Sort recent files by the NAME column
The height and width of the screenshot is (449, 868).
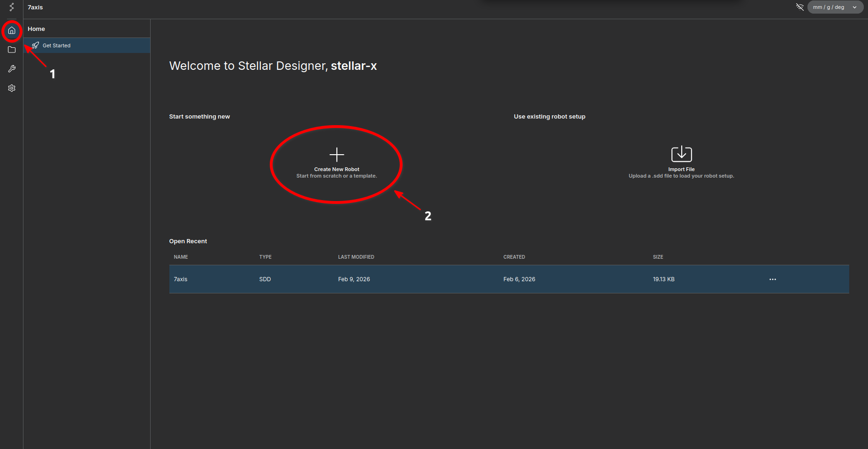coord(181,257)
